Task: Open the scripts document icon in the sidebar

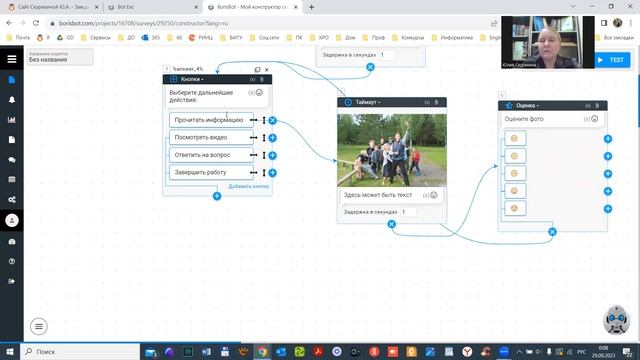Action: pyautogui.click(x=12, y=80)
